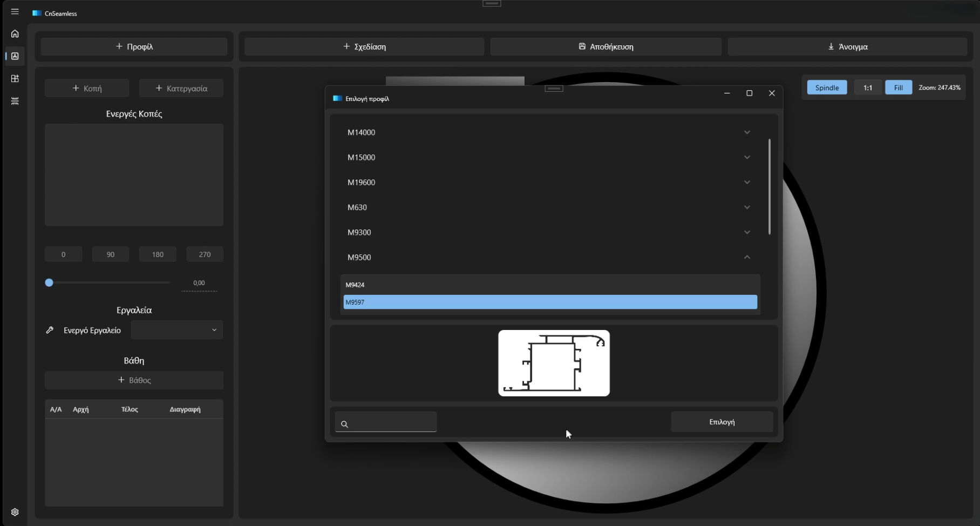
Task: Click the profile list vertical scrollbar
Action: [x=769, y=186]
